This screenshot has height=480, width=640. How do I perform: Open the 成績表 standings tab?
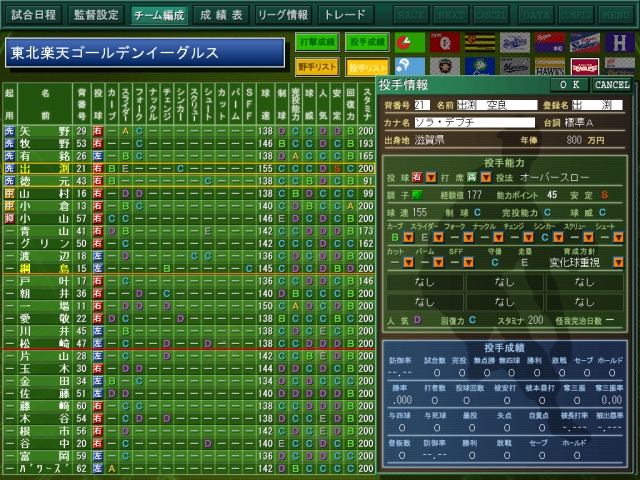tap(222, 15)
